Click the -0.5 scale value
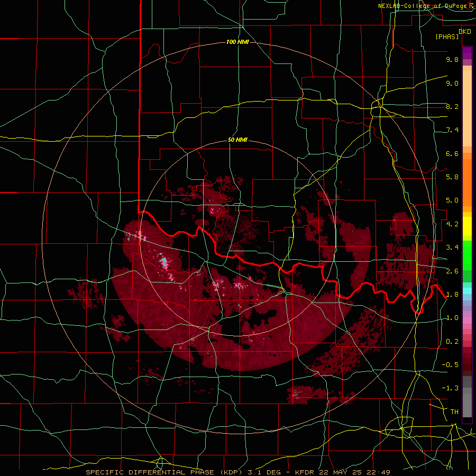 click(450, 365)
